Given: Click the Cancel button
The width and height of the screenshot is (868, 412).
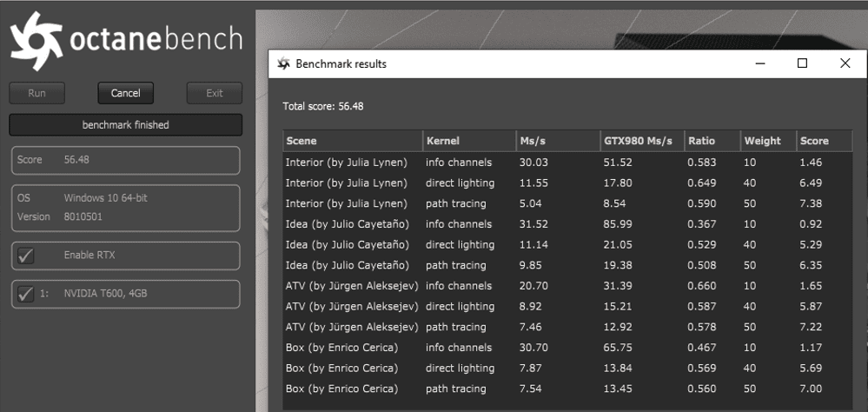Looking at the screenshot, I should coord(126,93).
